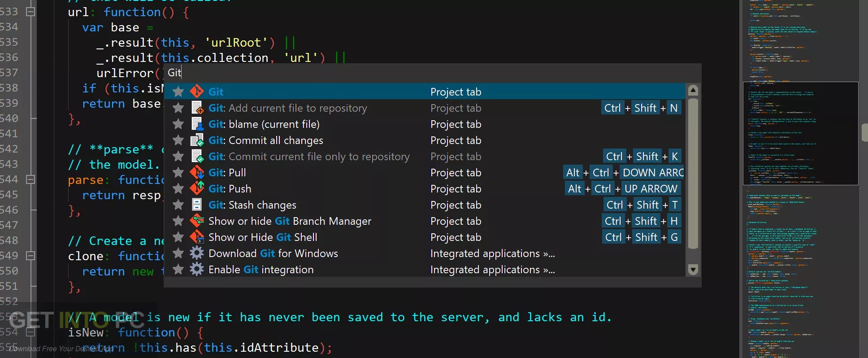This screenshot has width=868, height=358.
Task: Star the 'Enable Git integration' command
Action: (x=178, y=269)
